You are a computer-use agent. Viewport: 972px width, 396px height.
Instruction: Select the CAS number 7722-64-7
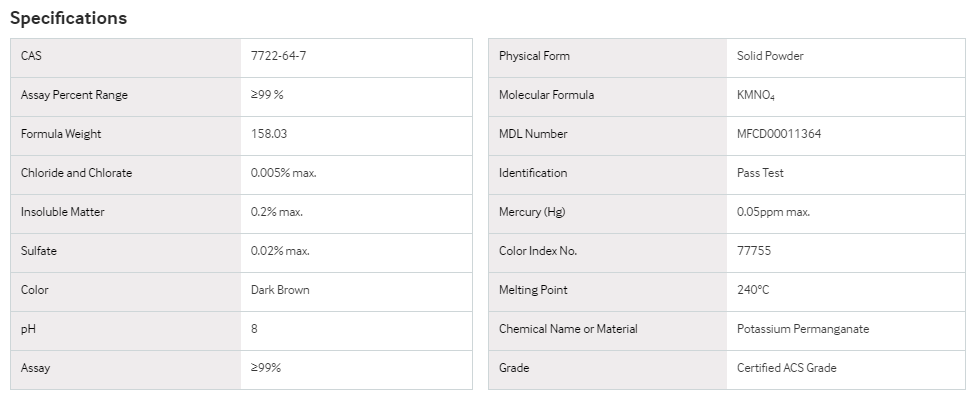pyautogui.click(x=278, y=56)
